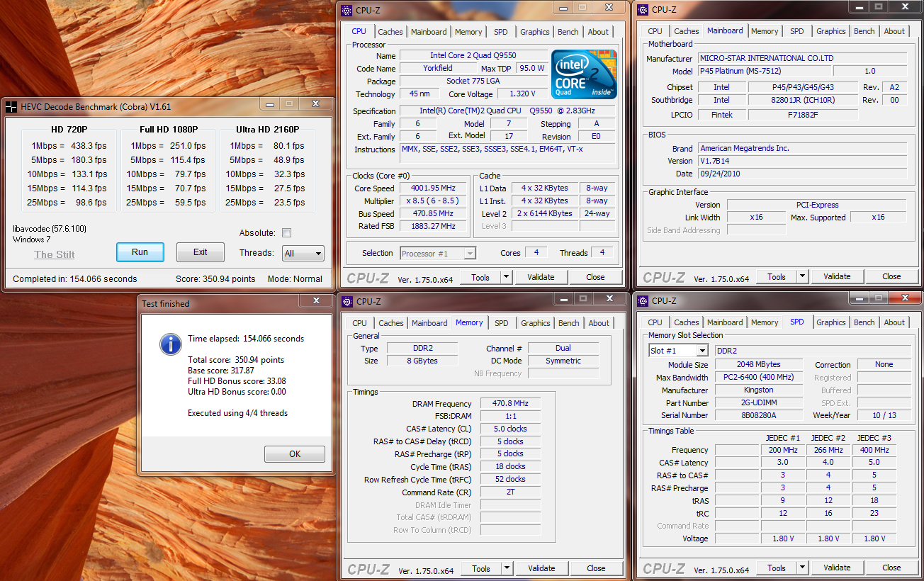
Task: Select Serial Number 8B08280A
Action: click(758, 415)
